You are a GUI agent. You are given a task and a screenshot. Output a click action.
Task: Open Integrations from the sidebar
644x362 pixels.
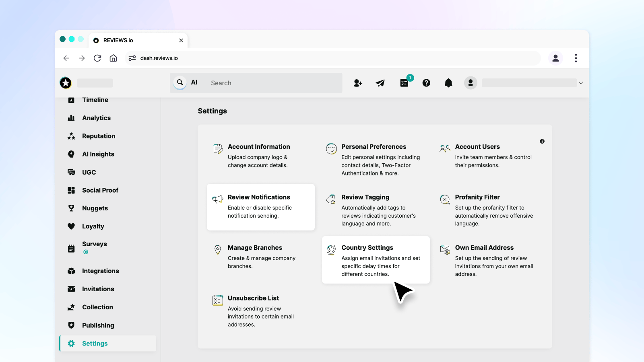pyautogui.click(x=100, y=271)
